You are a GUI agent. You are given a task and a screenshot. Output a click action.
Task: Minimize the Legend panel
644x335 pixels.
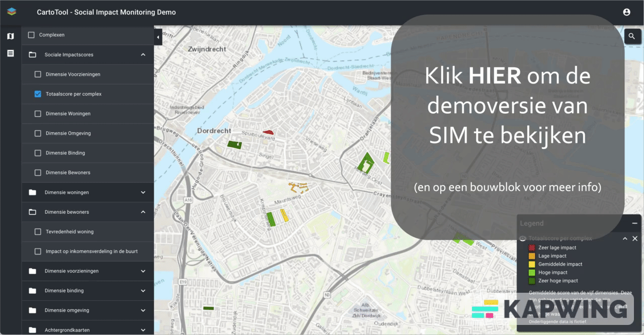tap(634, 223)
